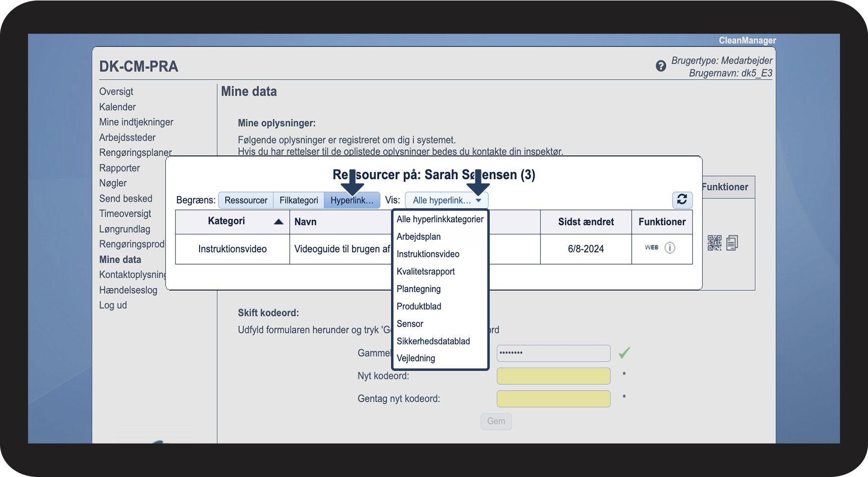Click the refresh icon in resources dialog
868x477 pixels.
point(682,199)
